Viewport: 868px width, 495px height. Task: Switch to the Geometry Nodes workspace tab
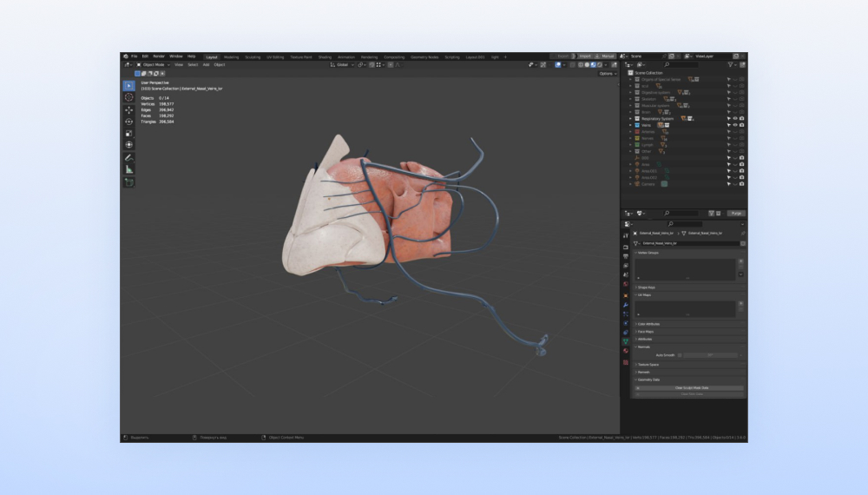coord(424,57)
